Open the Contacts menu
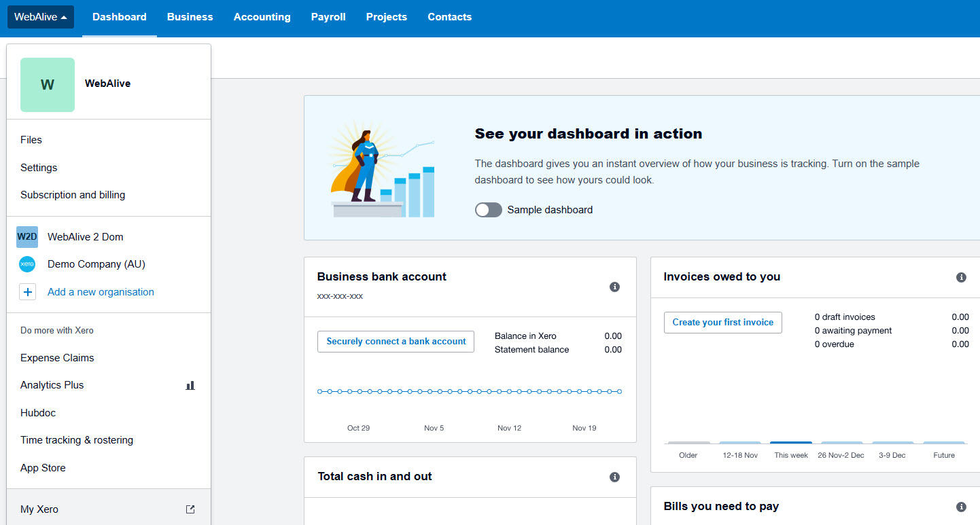This screenshot has height=525, width=980. coord(449,17)
